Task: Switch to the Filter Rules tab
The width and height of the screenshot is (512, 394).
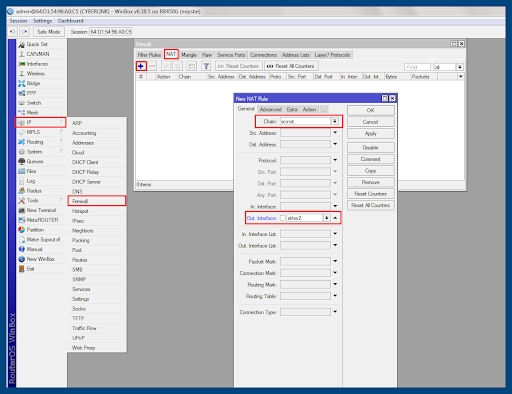Action: click(149, 55)
